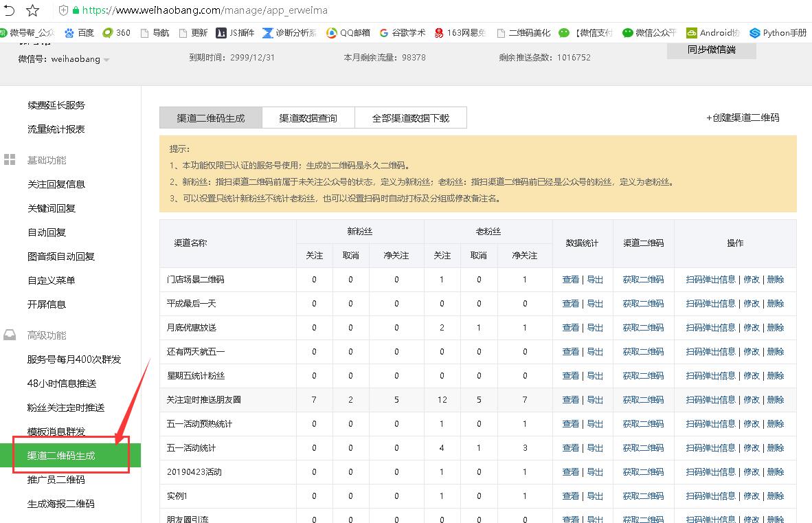Viewport: 812px width, 523px height.
Task: Click 查看 in the 门店场景二维码 row
Action: [571, 280]
